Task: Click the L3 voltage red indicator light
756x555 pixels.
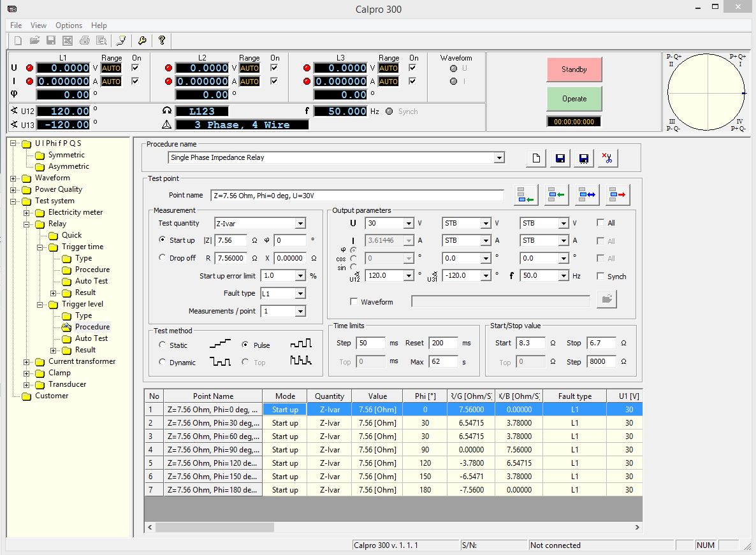Action: (307, 68)
